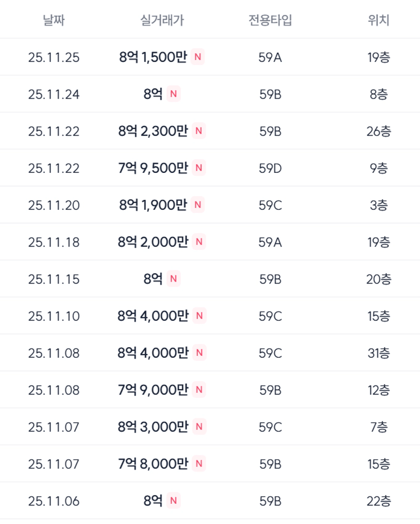Sort by the 실거래가 column header
Image resolution: width=420 pixels, height=524 pixels.
point(161,20)
